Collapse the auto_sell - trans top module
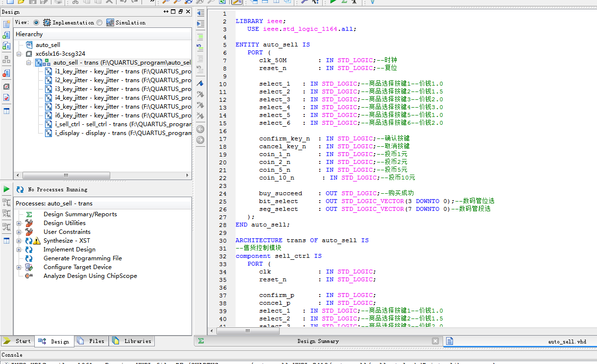597x364 pixels. 28,63
